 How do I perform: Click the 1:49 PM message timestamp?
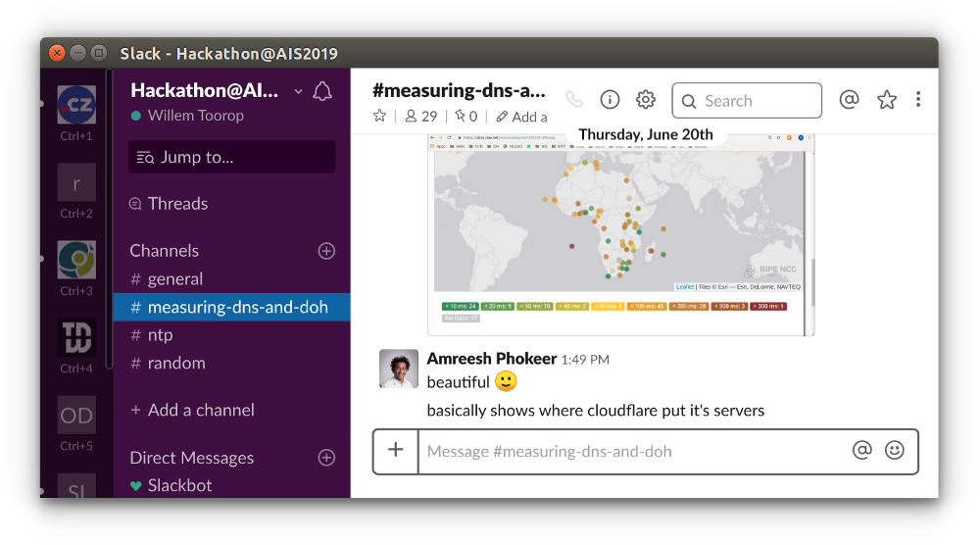(x=585, y=360)
